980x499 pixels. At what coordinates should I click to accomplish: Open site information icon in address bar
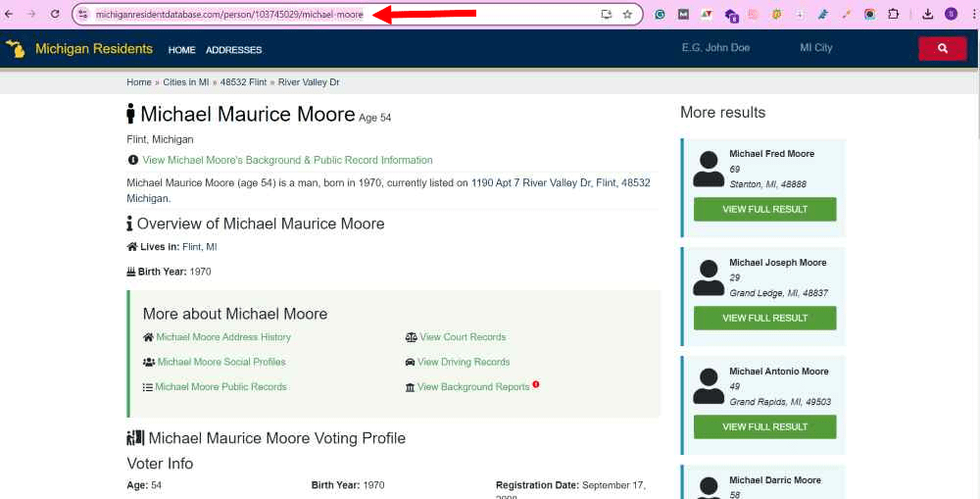tap(83, 15)
